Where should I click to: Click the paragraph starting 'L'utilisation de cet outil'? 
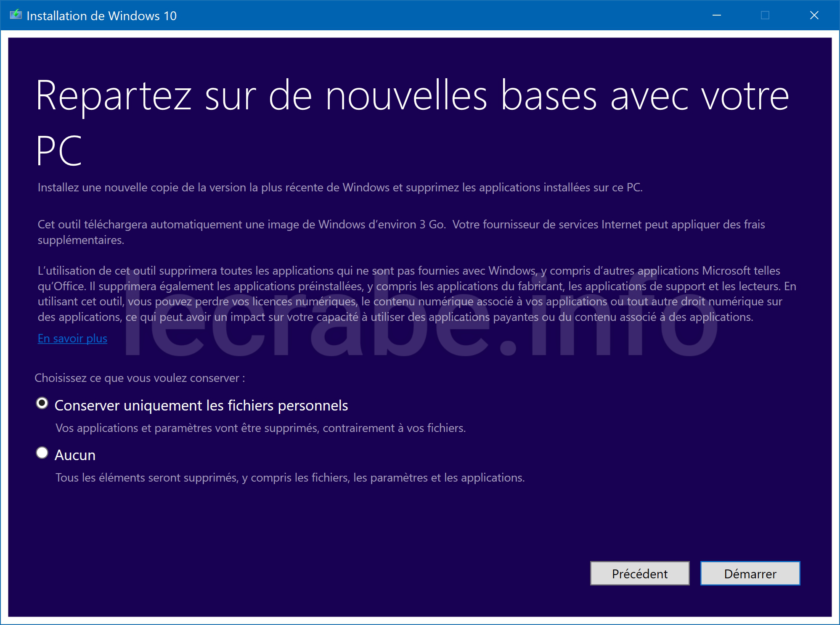(417, 294)
